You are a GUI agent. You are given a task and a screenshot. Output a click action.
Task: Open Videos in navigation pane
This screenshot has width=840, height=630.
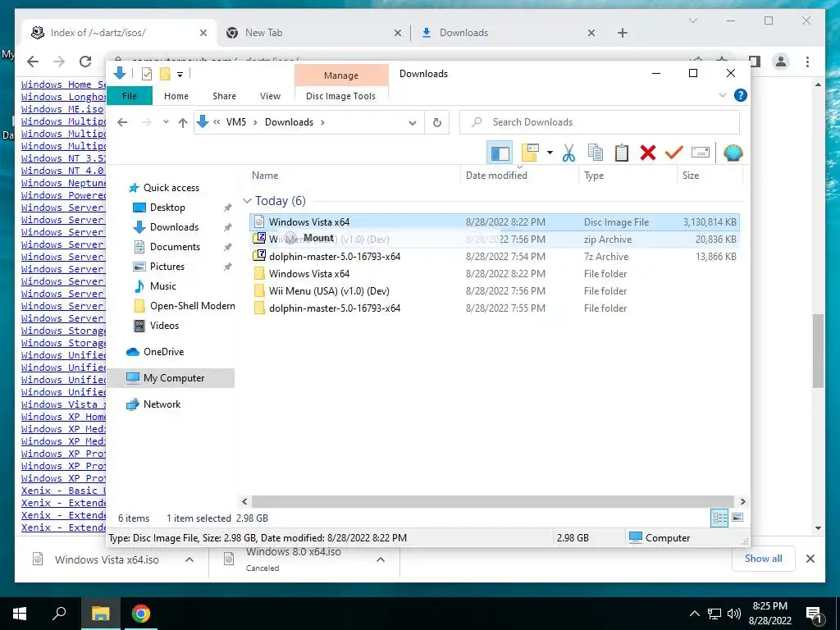pyautogui.click(x=164, y=326)
